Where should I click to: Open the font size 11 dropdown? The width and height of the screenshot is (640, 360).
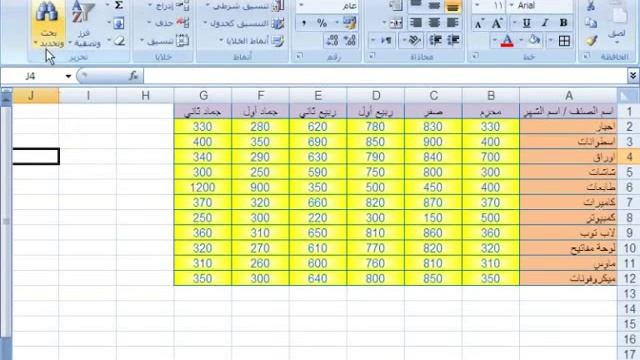pyautogui.click(x=476, y=6)
